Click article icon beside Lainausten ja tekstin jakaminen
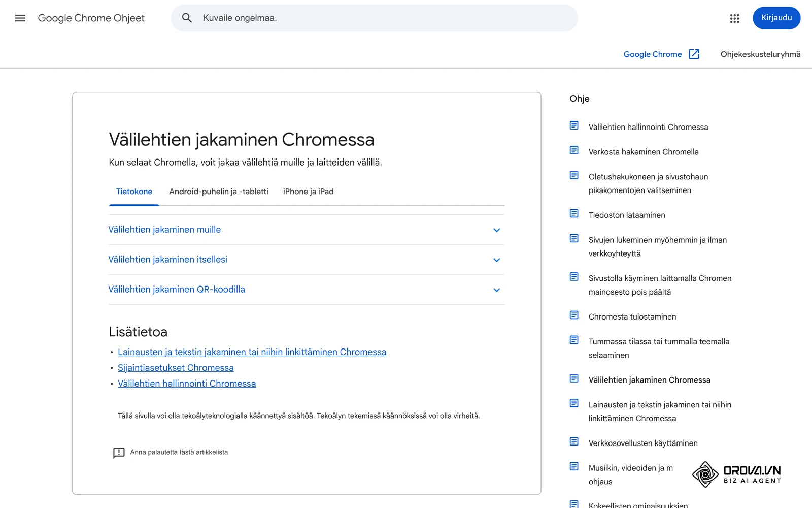This screenshot has height=508, width=812. pyautogui.click(x=574, y=403)
